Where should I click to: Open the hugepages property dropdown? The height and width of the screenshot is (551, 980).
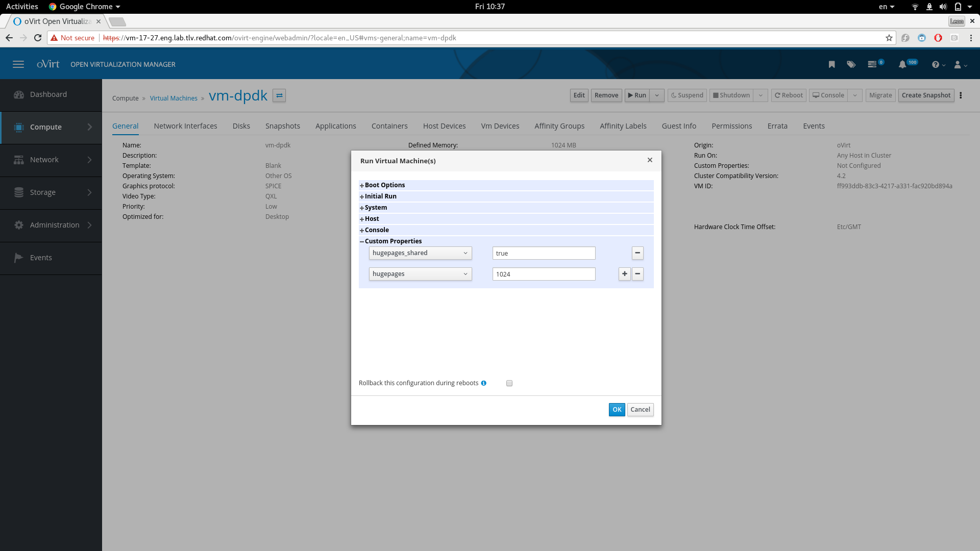coord(420,274)
